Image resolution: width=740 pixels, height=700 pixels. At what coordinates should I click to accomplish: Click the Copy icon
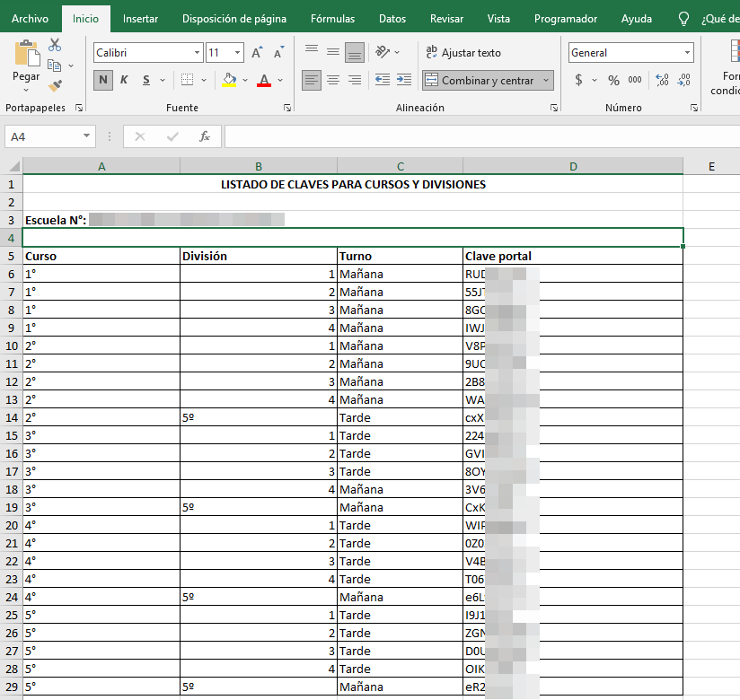pyautogui.click(x=54, y=66)
